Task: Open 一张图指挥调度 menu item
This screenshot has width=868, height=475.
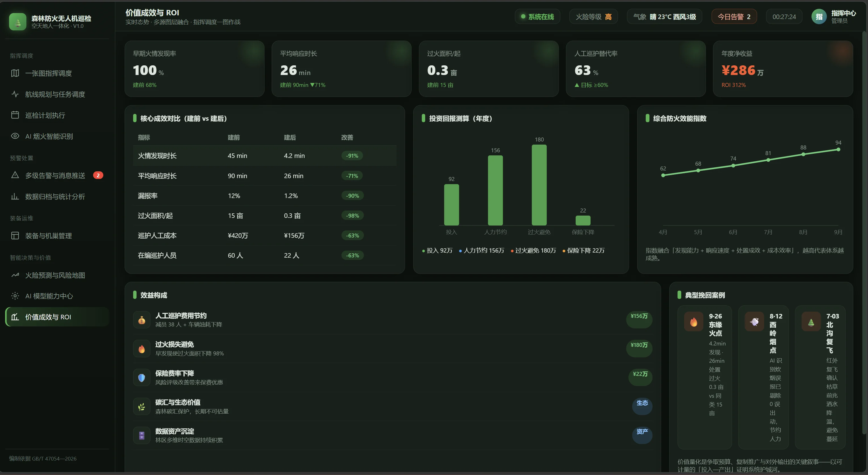Action: point(57,73)
